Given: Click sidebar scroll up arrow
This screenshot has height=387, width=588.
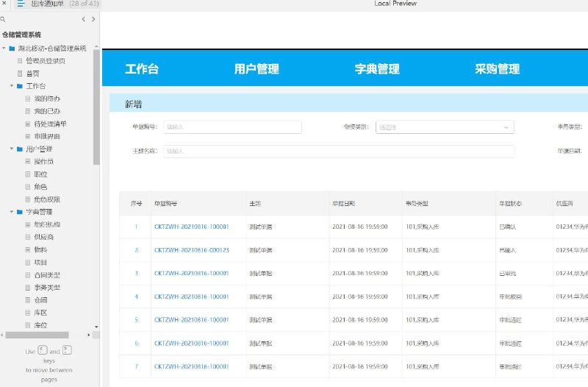Looking at the screenshot, I should coord(96,46).
